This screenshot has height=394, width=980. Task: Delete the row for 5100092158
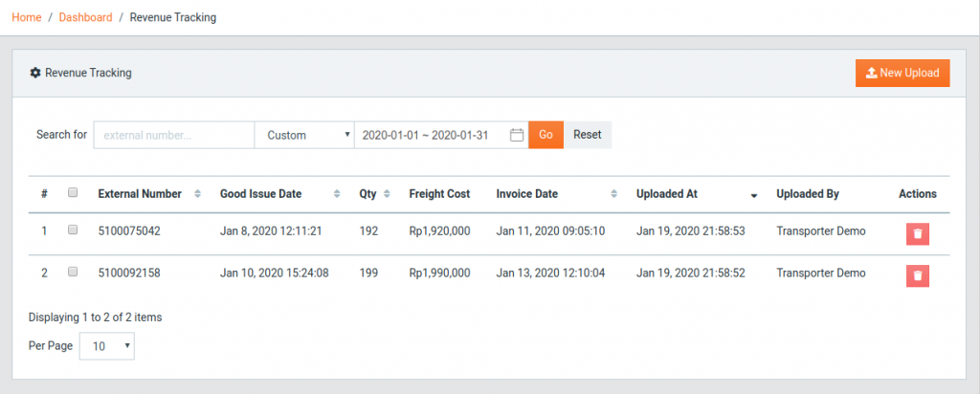tap(918, 275)
